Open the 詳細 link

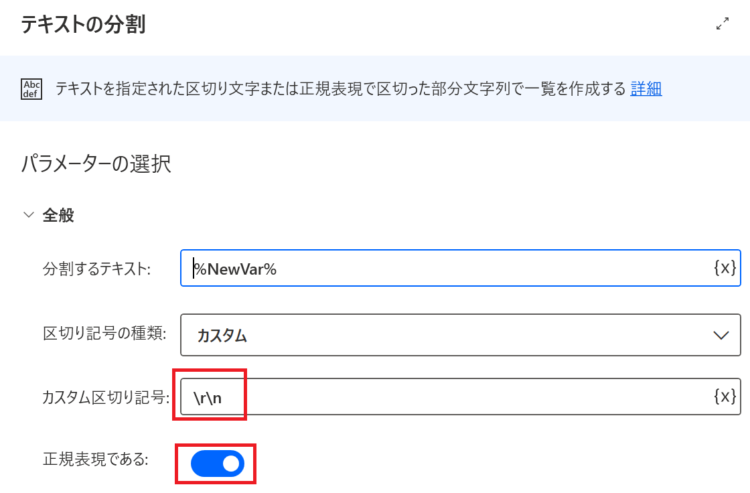[646, 89]
